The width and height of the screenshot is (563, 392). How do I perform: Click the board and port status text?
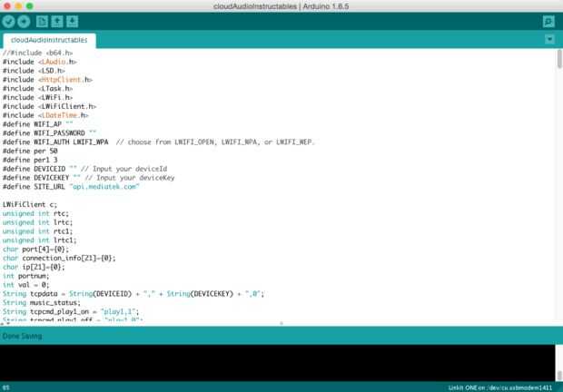[500, 387]
